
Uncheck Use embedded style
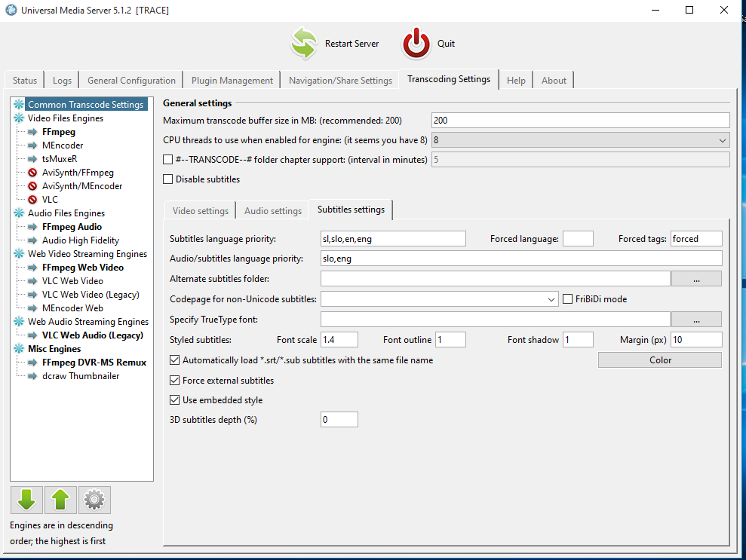[x=174, y=399]
